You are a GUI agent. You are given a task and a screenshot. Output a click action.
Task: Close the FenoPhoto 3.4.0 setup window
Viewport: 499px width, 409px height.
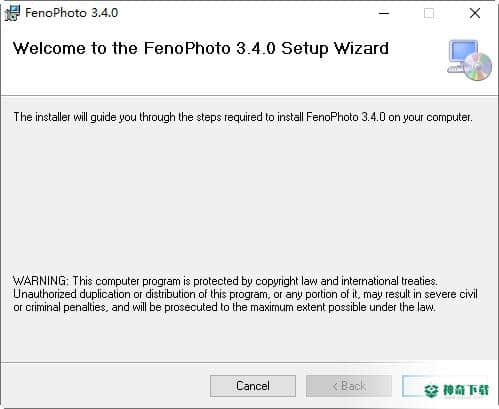(x=475, y=13)
